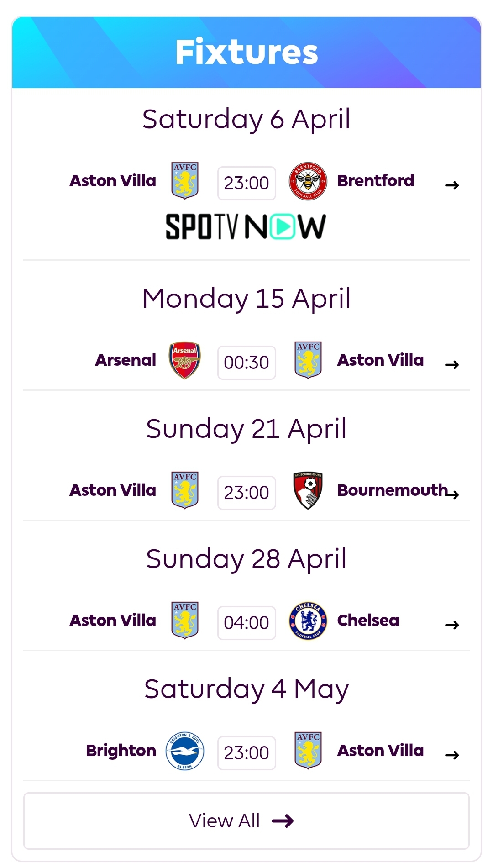493x868 pixels.
Task: Click the Arsenal club crest
Action: click(184, 360)
